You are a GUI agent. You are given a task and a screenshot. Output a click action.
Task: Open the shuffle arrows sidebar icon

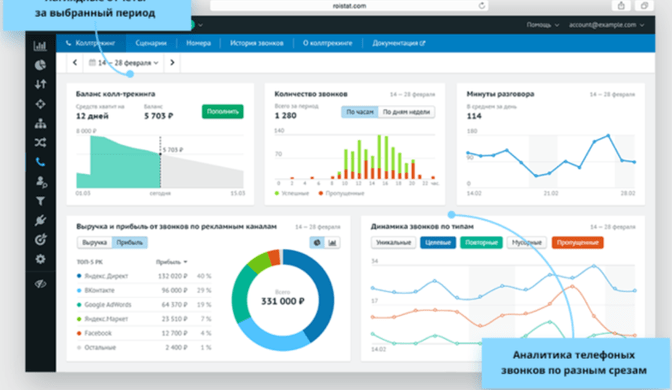[40, 142]
